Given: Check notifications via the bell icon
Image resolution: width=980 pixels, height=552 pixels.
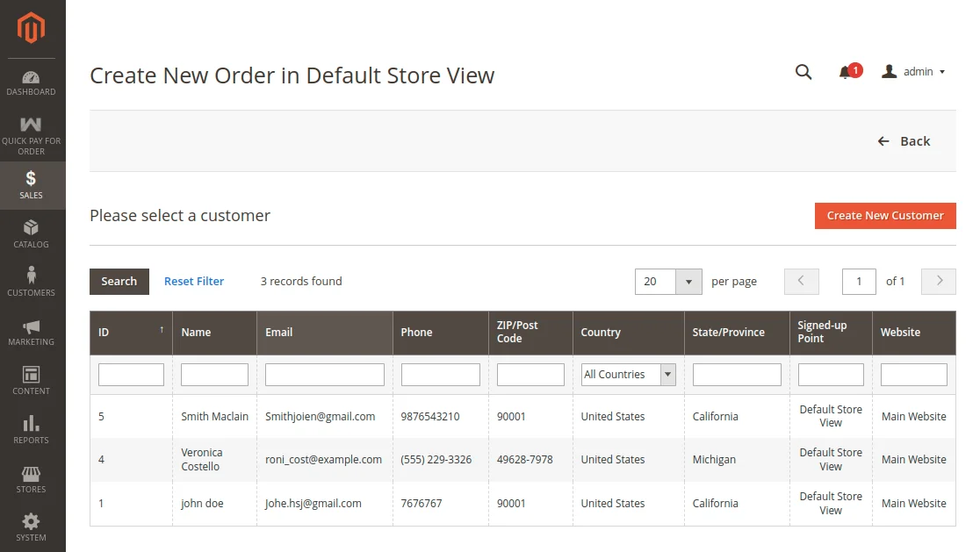Looking at the screenshot, I should (x=846, y=72).
